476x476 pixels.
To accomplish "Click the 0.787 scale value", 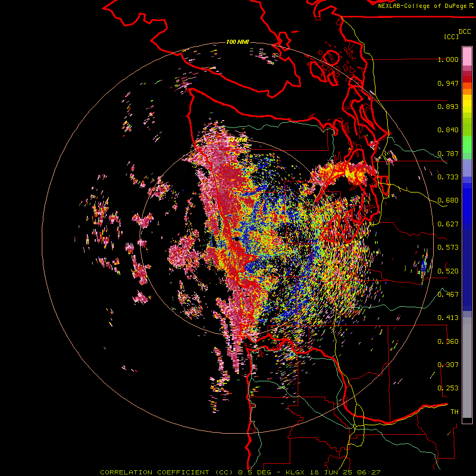I will 448,153.
